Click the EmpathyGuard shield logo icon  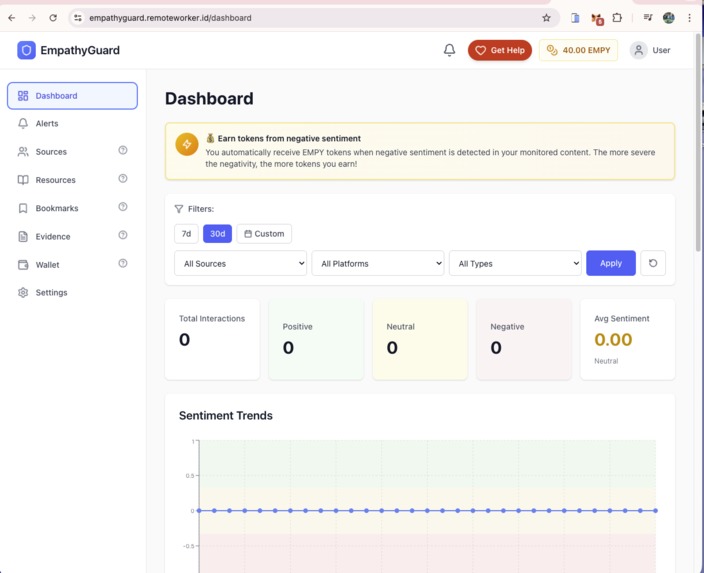26,50
